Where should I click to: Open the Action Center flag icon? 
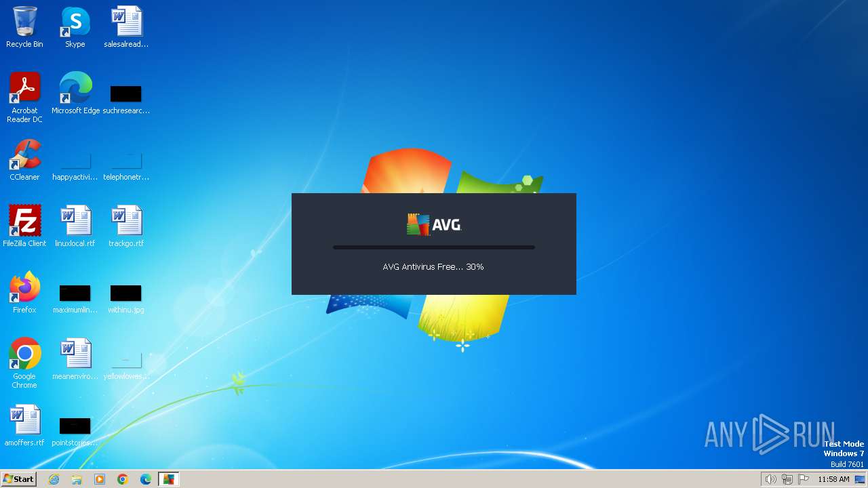tap(804, 479)
